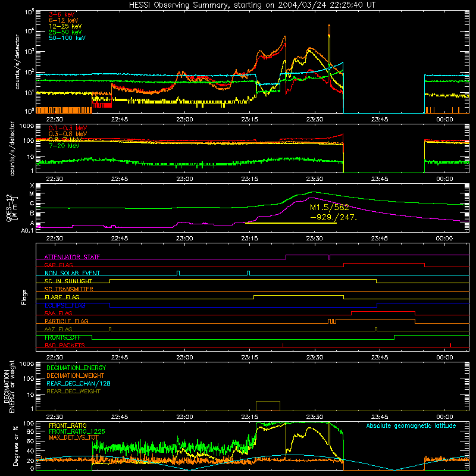
Task: Select the 25-50 keV legend entry
Action: click(65, 32)
